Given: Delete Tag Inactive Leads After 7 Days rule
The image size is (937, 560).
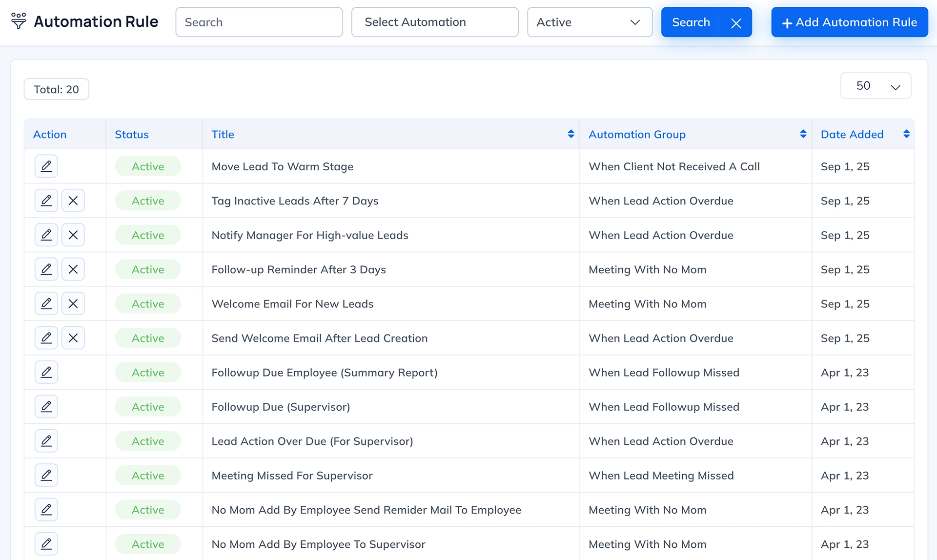Looking at the screenshot, I should coord(73,200).
